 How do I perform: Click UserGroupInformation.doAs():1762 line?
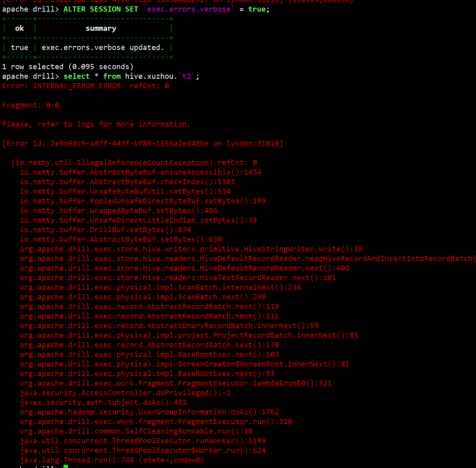149,412
